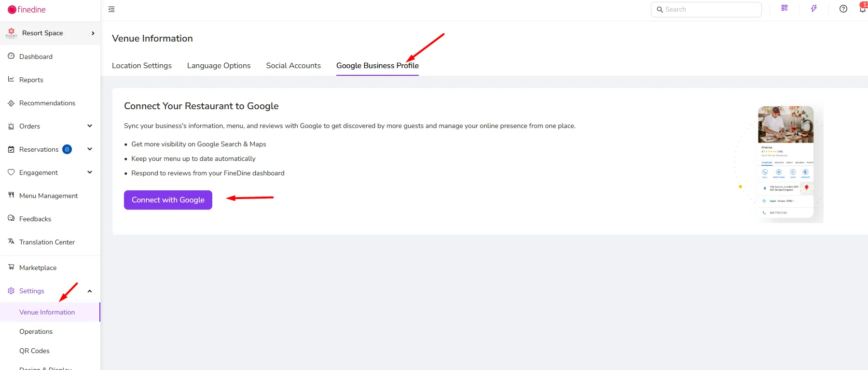
Task: Click the search magnifier icon
Action: (x=660, y=10)
